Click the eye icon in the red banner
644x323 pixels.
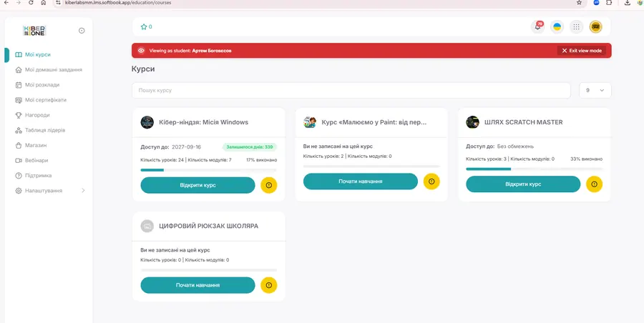141,51
